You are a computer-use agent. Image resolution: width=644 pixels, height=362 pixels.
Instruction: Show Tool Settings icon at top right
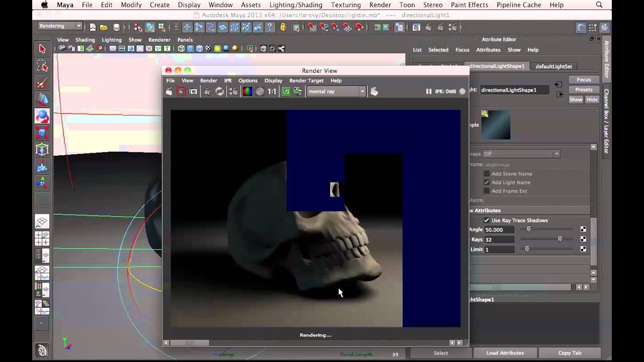593,28
